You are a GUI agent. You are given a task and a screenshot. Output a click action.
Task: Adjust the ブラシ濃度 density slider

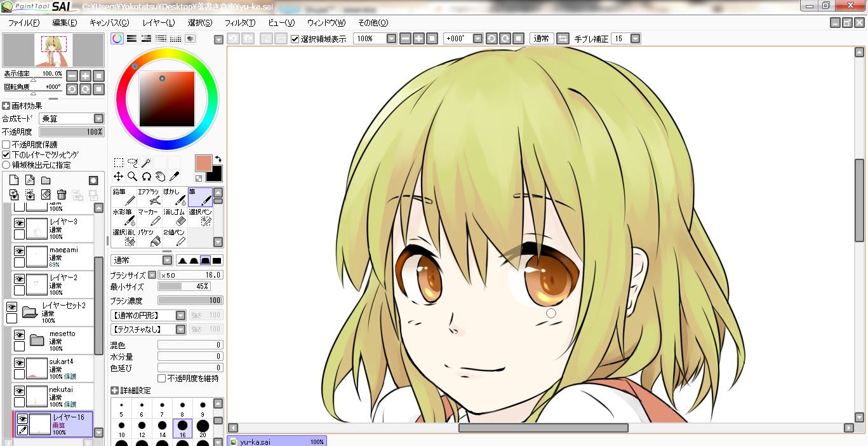coord(190,301)
